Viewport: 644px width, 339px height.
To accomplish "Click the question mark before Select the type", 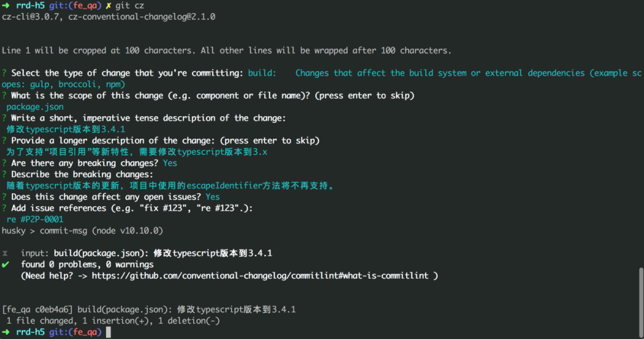I will point(4,73).
